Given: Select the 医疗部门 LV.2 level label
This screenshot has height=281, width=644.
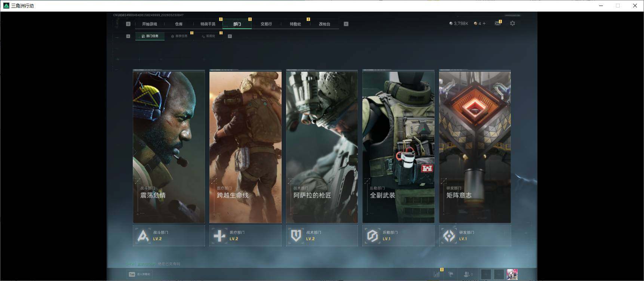Looking at the screenshot, I should point(234,239).
